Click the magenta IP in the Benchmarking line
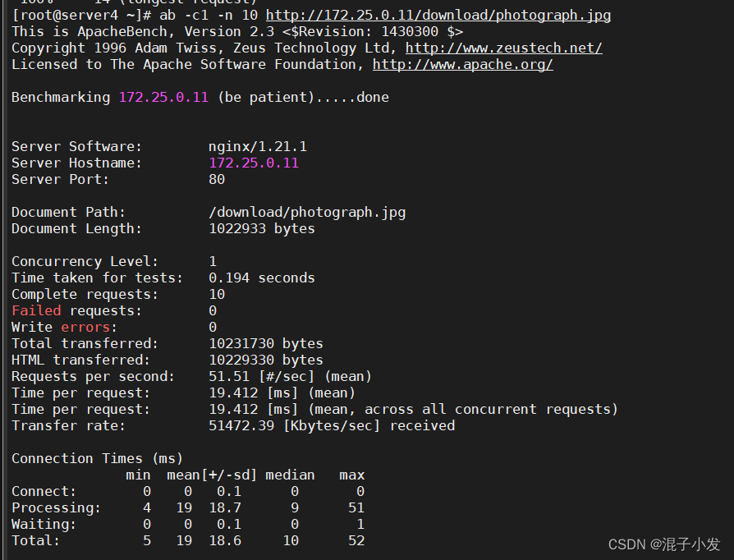734x560 pixels. (x=163, y=98)
